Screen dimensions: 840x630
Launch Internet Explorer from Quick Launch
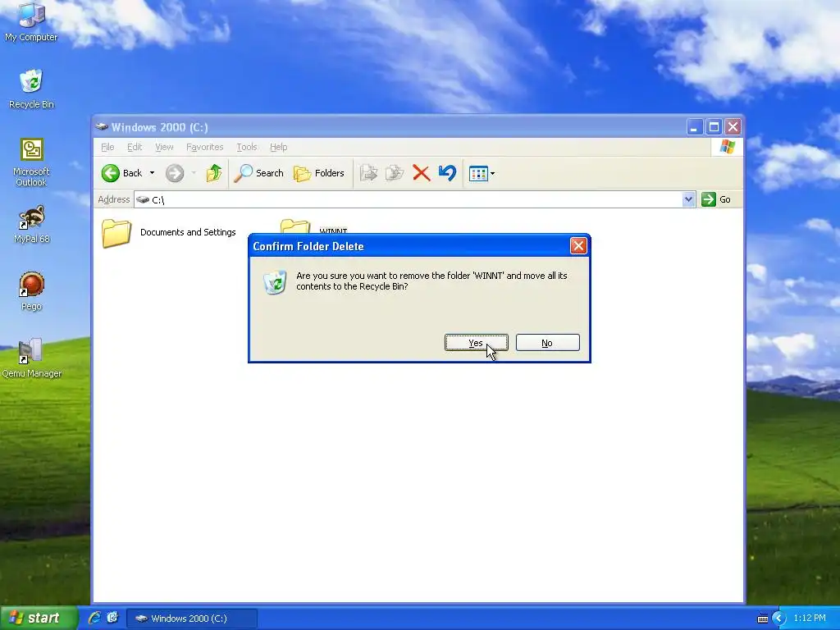94,618
